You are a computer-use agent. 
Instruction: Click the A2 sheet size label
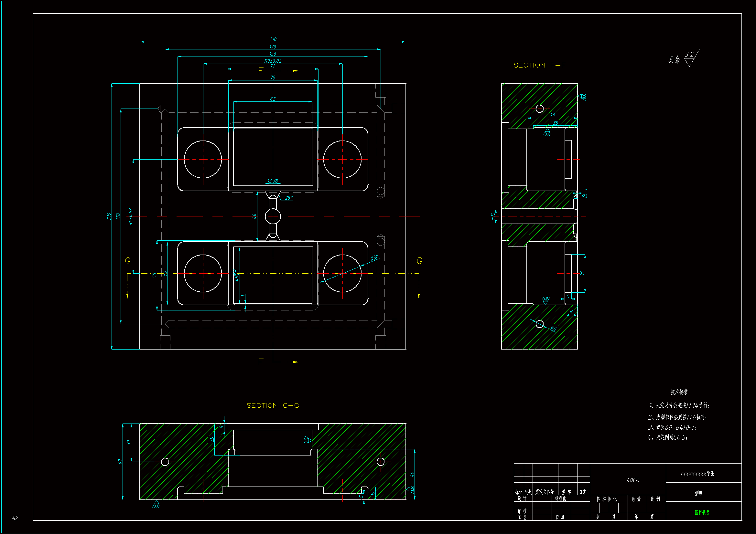click(15, 518)
